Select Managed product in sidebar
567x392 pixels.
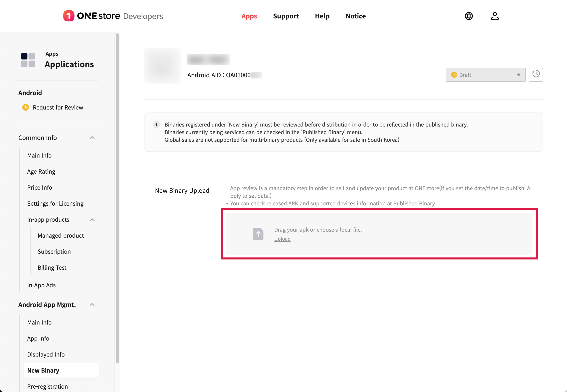coord(61,236)
